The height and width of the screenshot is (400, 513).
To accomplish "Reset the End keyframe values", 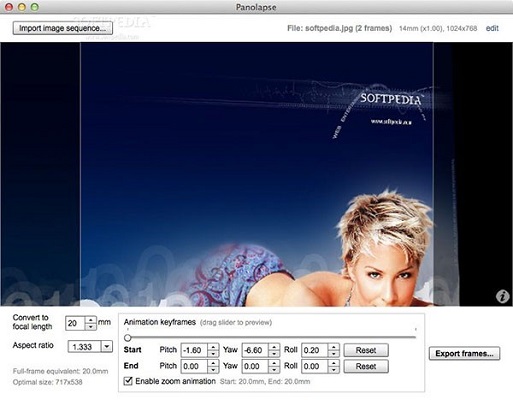I will [366, 366].
